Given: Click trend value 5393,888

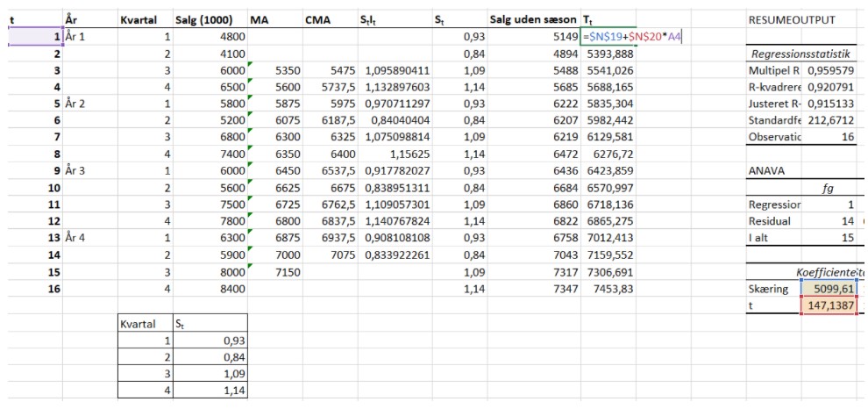Looking at the screenshot, I should (x=608, y=54).
